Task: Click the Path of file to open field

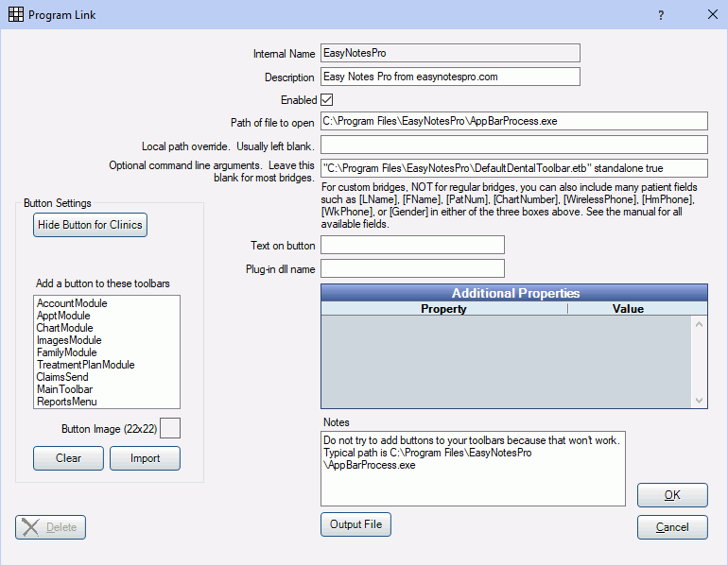Action: point(514,121)
